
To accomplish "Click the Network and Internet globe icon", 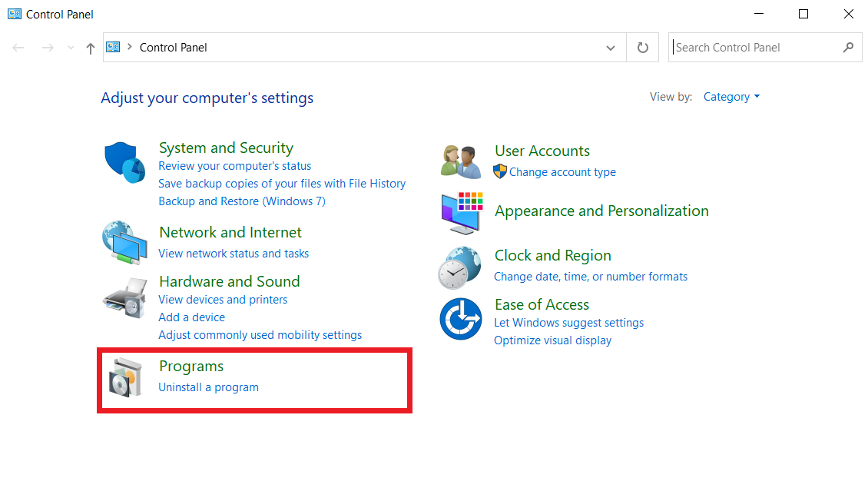I will coord(124,244).
